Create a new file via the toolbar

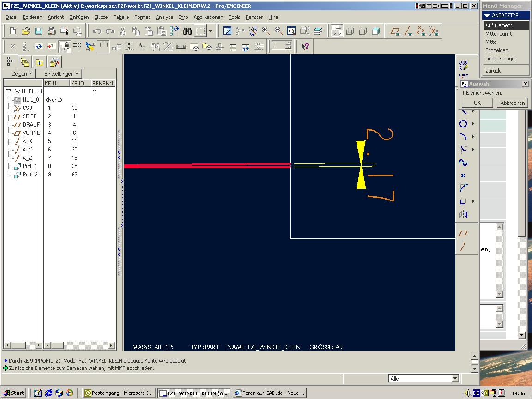(13, 31)
